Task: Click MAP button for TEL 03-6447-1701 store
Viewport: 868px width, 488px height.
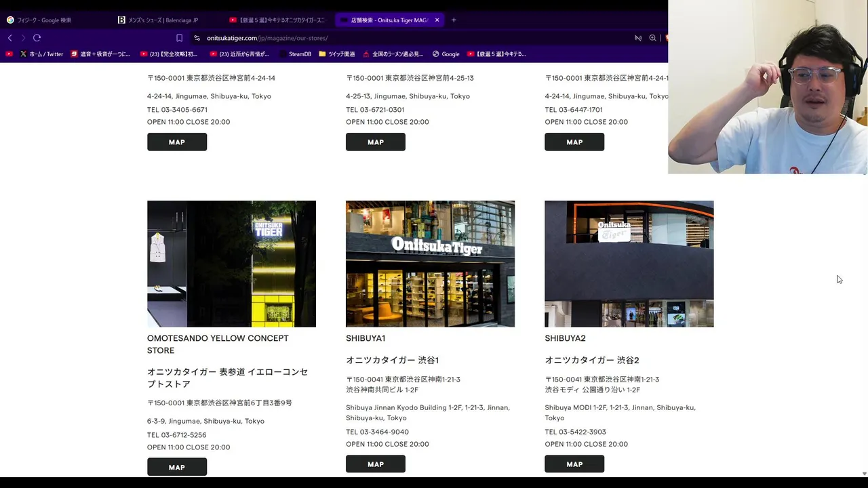Action: 574,142
